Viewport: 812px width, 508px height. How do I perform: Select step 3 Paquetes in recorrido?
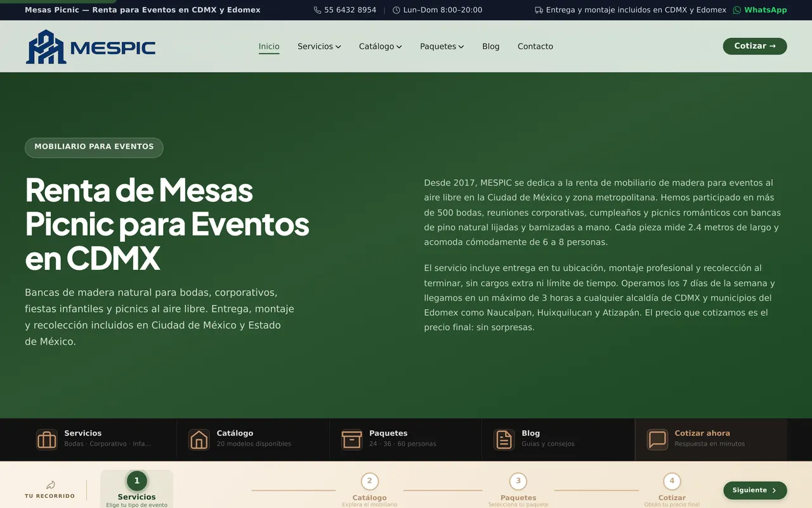click(x=518, y=490)
